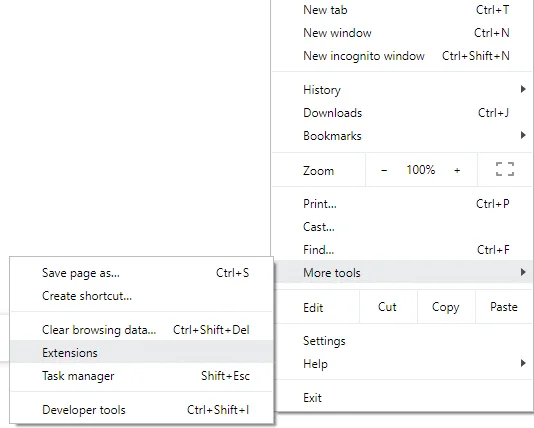Select Save page as... in submenu

coord(141,273)
